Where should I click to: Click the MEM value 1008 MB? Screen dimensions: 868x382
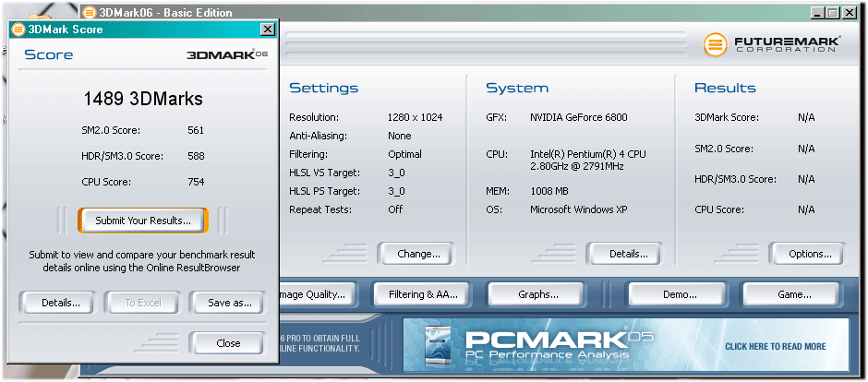pos(549,191)
